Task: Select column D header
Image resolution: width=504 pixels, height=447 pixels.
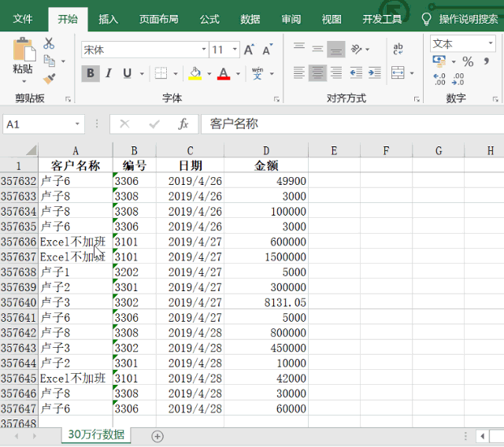Action: click(266, 150)
